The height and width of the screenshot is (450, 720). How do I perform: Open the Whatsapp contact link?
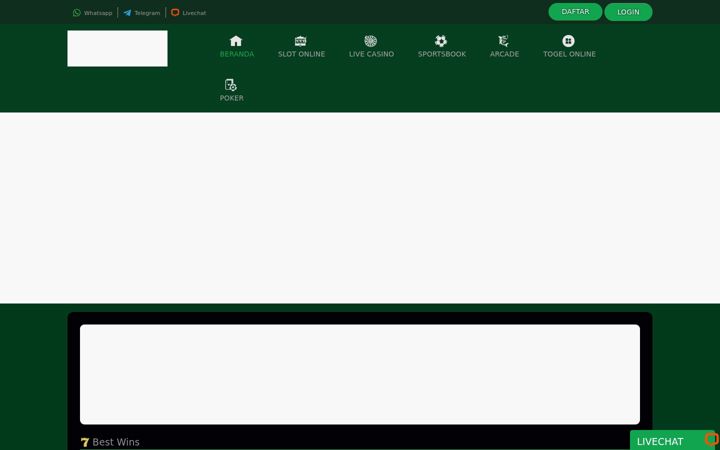coord(92,13)
